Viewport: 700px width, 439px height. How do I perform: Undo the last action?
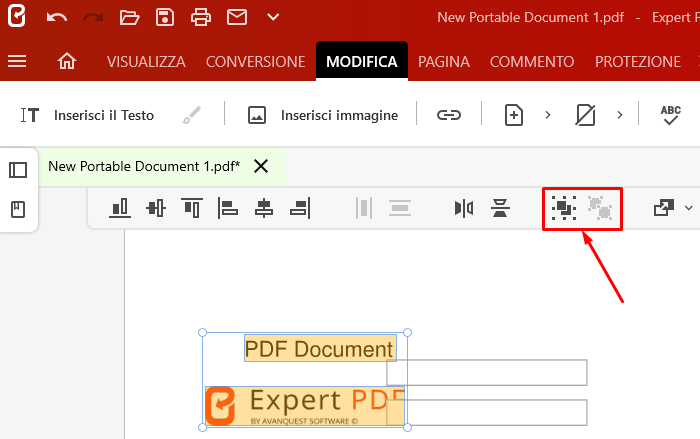[x=57, y=18]
